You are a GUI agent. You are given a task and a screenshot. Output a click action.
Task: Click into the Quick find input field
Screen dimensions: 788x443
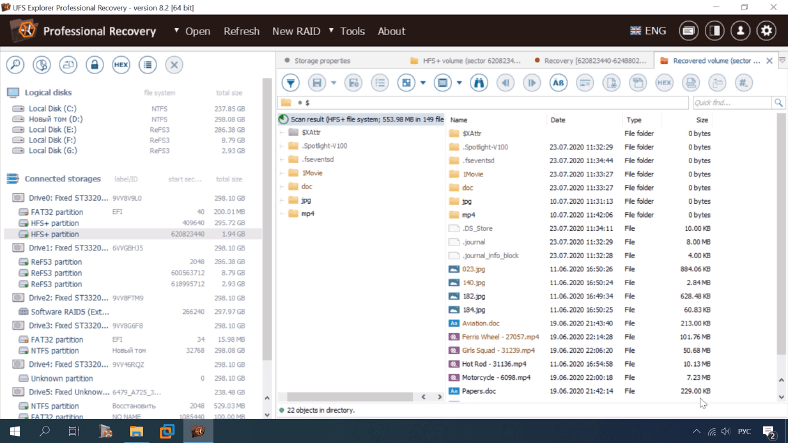point(732,102)
